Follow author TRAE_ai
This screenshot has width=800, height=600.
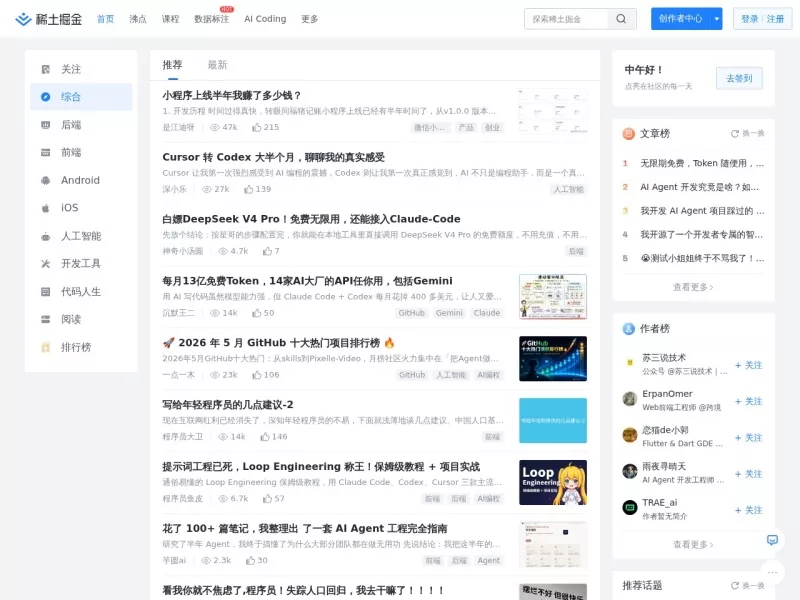pos(748,510)
